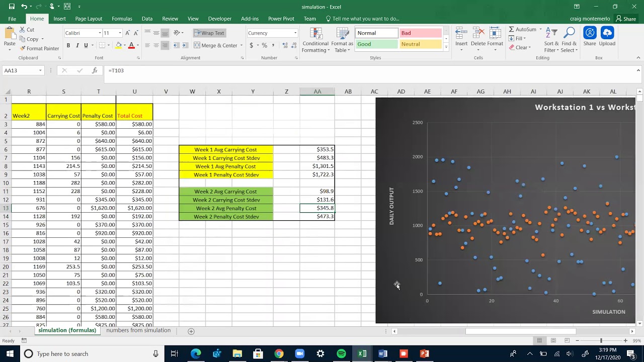Click the Format as Table icon
The width and height of the screenshot is (644, 362).
click(342, 34)
